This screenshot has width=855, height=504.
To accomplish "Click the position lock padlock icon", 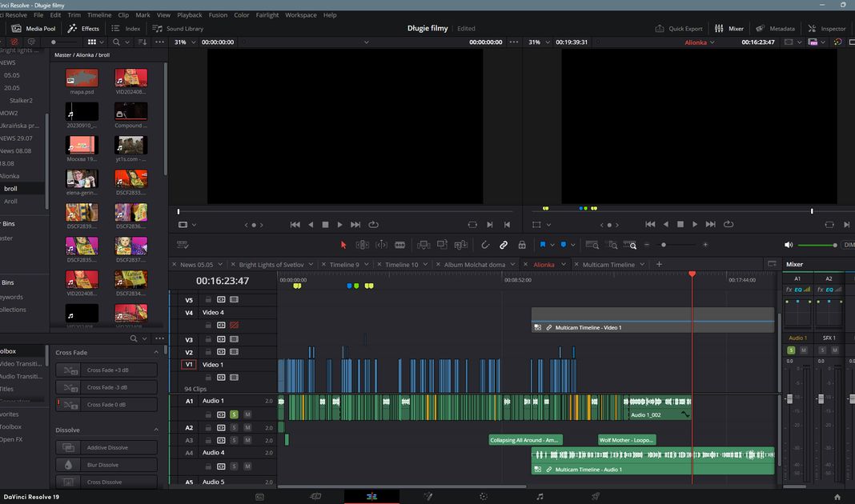I will [522, 245].
